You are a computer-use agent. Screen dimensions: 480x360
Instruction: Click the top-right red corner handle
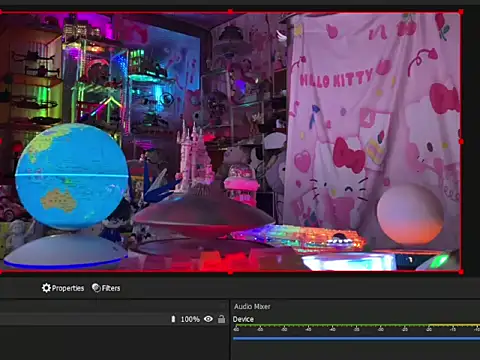[461, 12]
